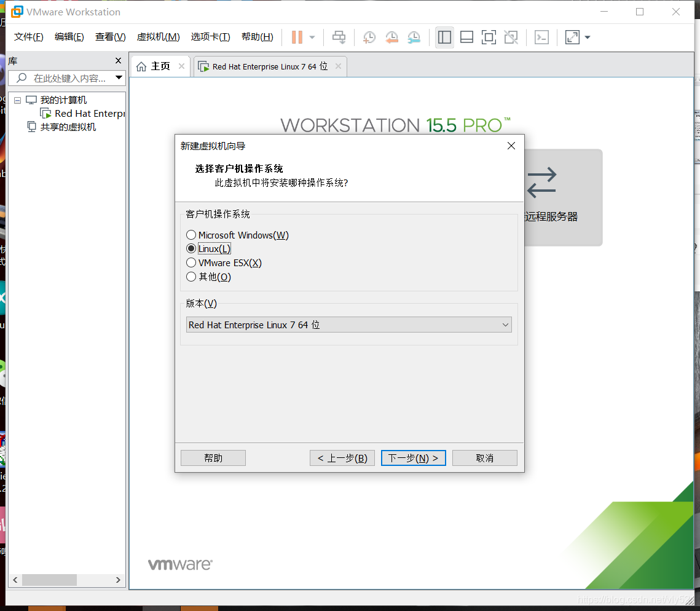Take a snapshot with the clock-plus icon
Viewport: 700px width, 611px height.
369,37
